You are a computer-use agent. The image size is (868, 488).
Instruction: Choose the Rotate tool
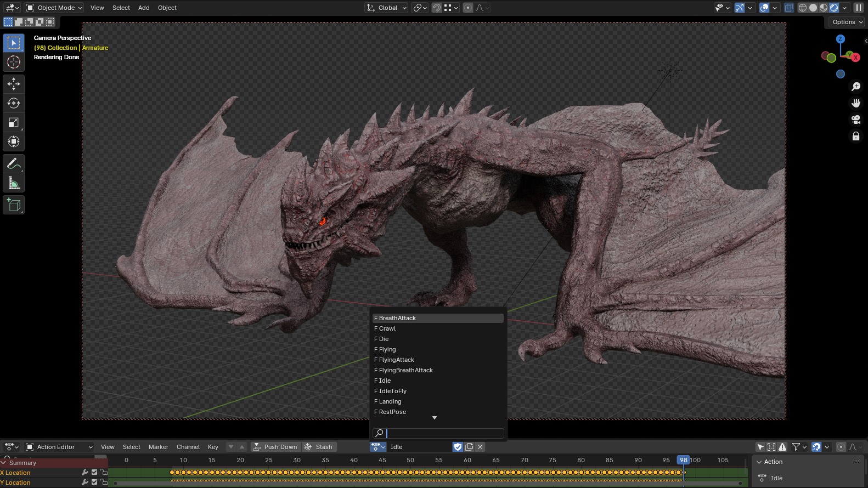tap(14, 103)
